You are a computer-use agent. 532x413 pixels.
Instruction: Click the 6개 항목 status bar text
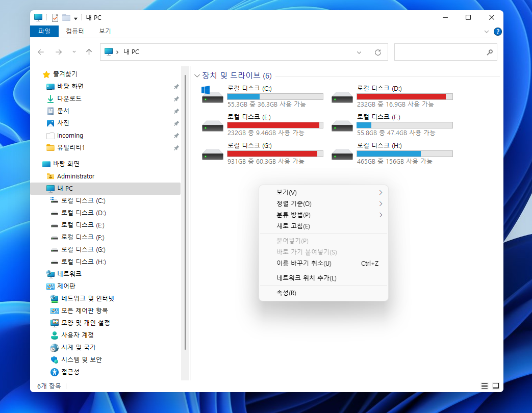coord(49,386)
